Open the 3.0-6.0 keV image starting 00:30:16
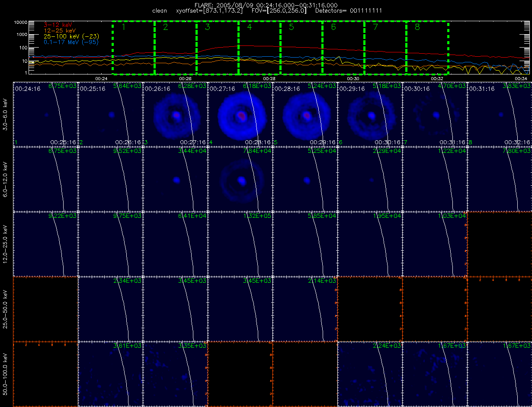The width and height of the screenshot is (532, 407). (435, 114)
